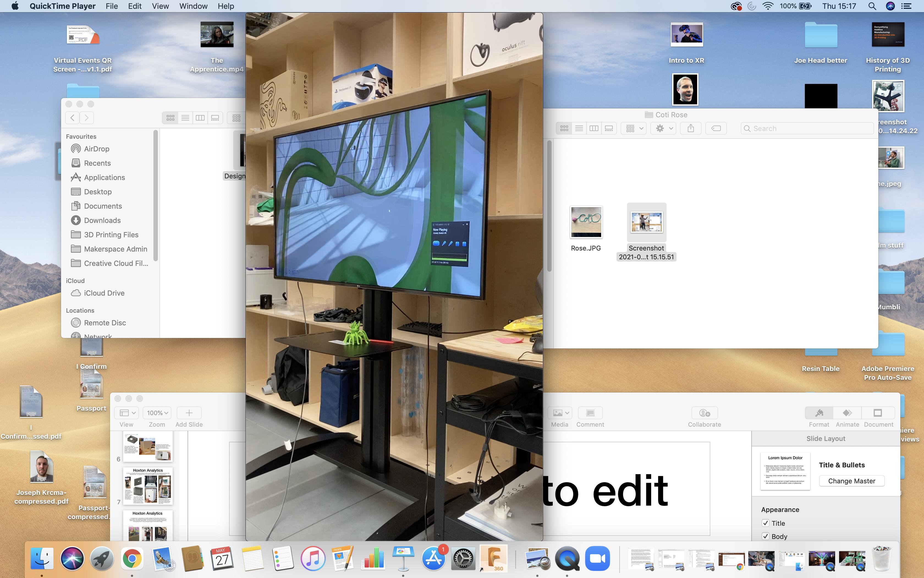
Task: Select Keynote slide 7 thumbnail
Action: pos(148,486)
